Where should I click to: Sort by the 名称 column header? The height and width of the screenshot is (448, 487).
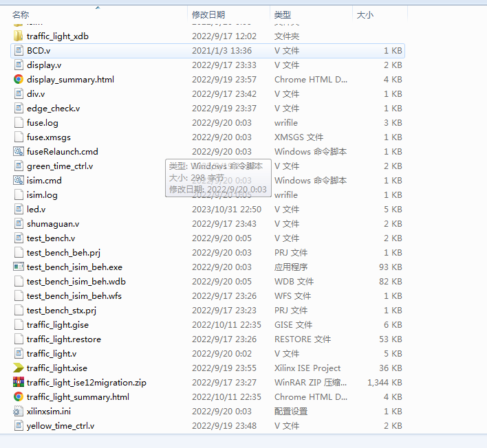point(21,14)
